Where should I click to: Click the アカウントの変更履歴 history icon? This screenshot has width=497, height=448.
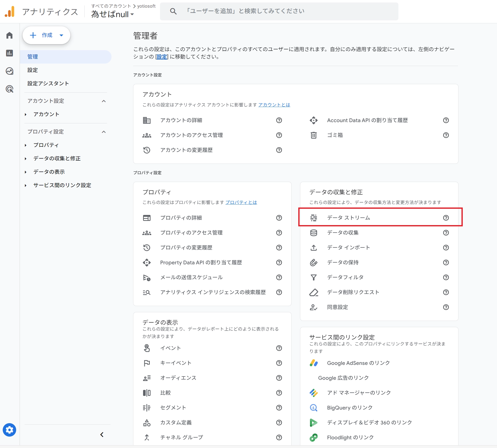[x=147, y=150]
